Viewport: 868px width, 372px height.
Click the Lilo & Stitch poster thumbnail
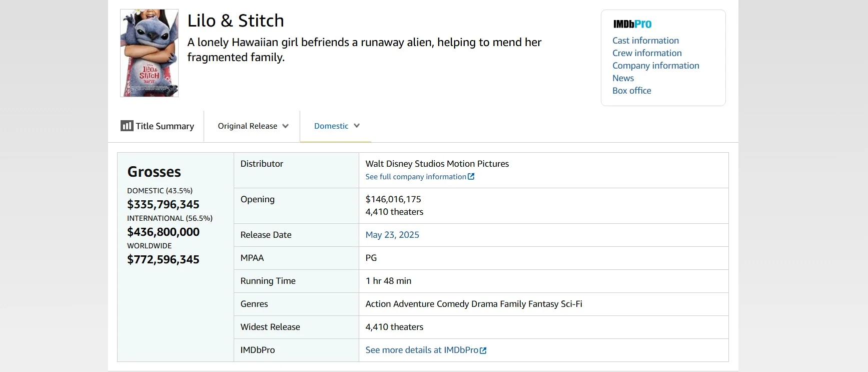coord(149,53)
